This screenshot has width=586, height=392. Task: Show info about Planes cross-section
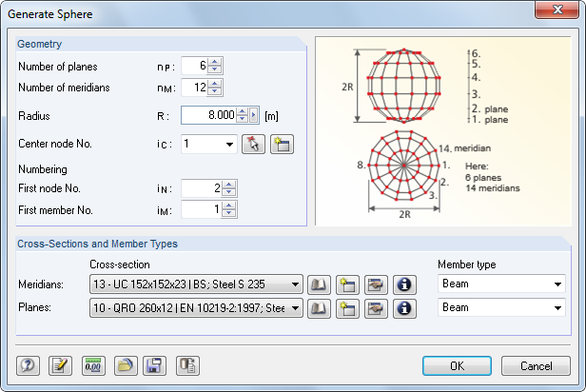click(404, 308)
